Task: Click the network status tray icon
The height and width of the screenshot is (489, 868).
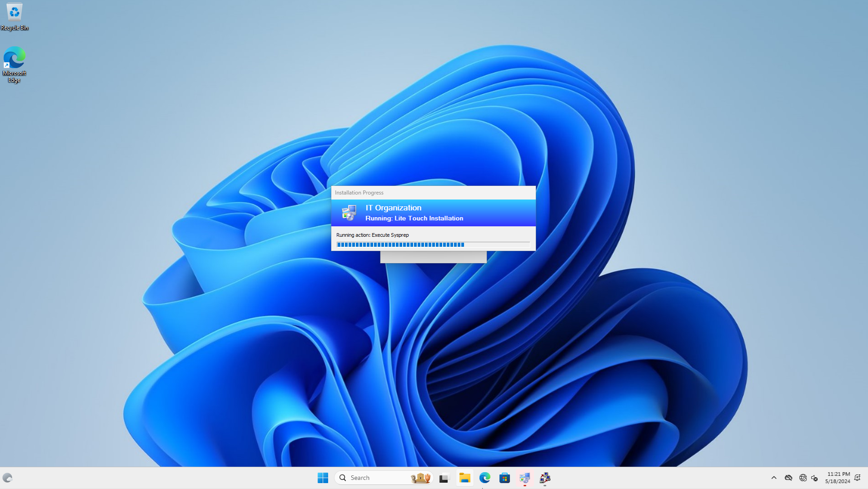Action: (x=802, y=478)
